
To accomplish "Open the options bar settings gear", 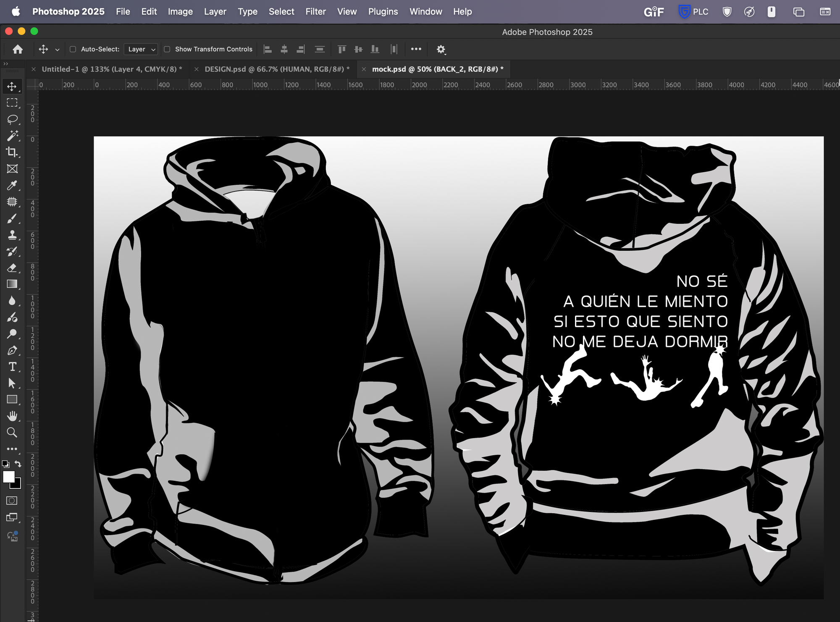I will [441, 50].
